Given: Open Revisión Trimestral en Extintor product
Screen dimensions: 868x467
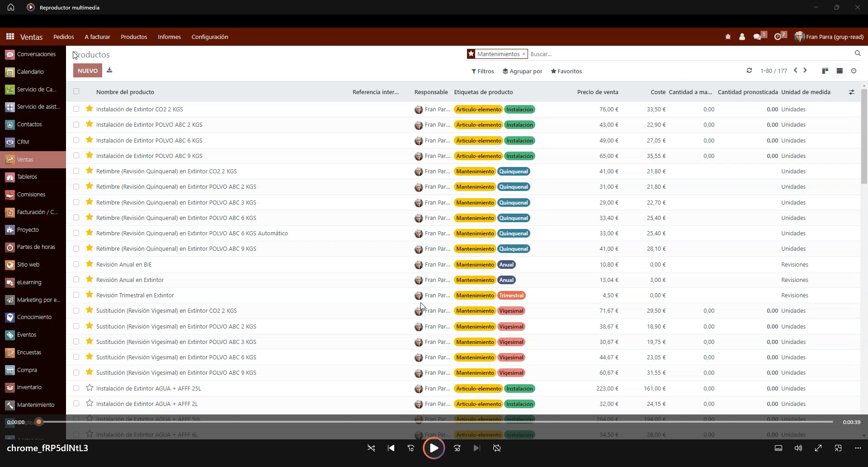Looking at the screenshot, I should (135, 295).
